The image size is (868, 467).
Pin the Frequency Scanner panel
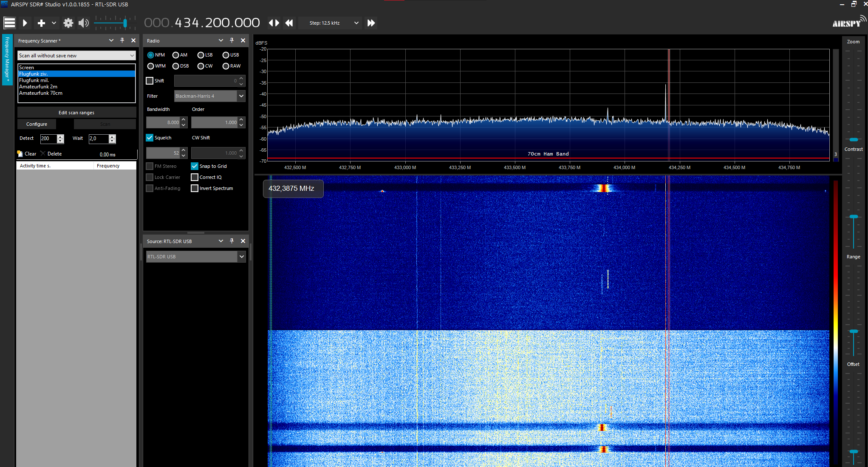pos(122,40)
